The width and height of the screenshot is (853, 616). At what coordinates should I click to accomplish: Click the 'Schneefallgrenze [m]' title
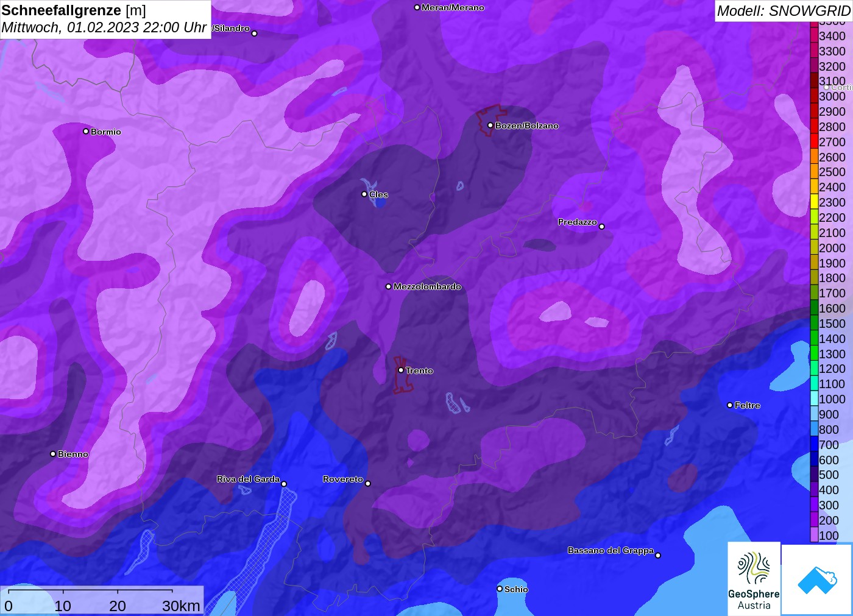coord(74,10)
